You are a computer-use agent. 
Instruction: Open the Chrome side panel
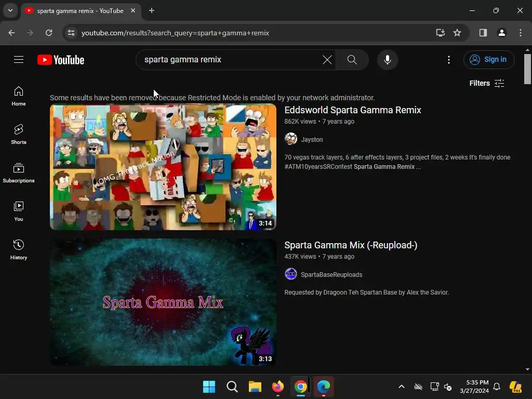[x=483, y=33]
